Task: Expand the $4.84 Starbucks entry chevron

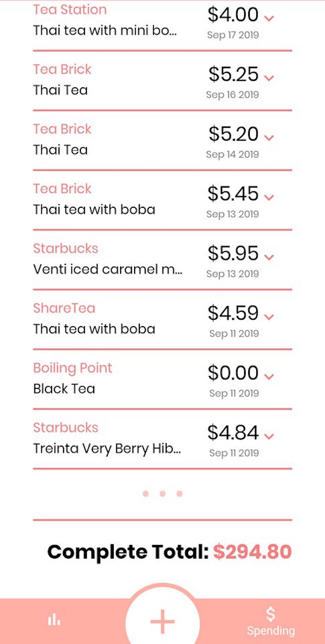Action: click(269, 436)
